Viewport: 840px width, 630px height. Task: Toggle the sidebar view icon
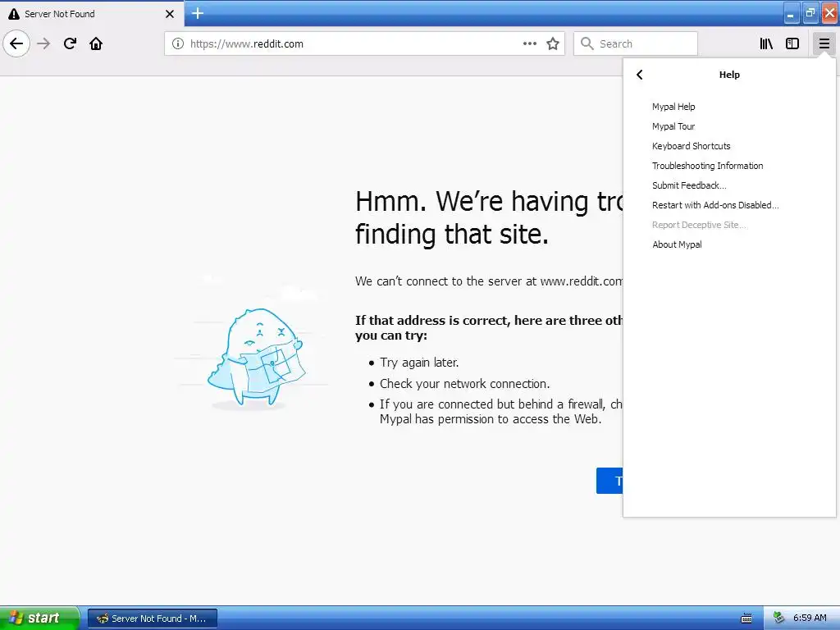coord(792,43)
